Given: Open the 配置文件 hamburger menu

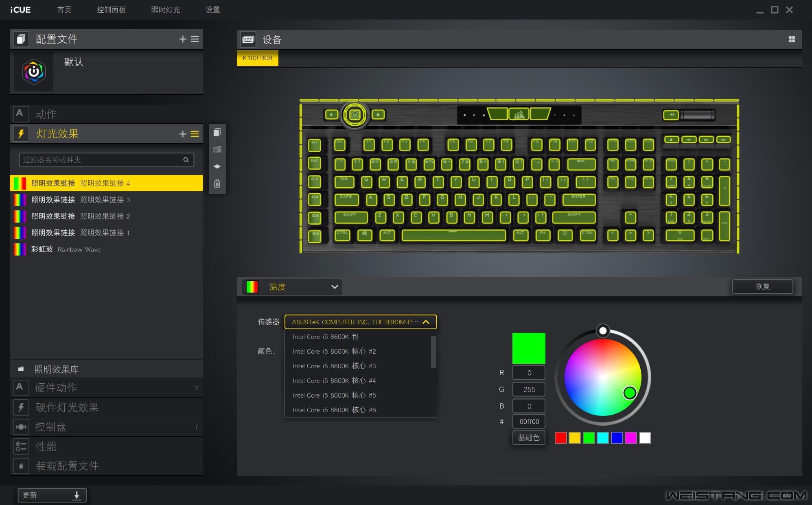Looking at the screenshot, I should [x=195, y=39].
